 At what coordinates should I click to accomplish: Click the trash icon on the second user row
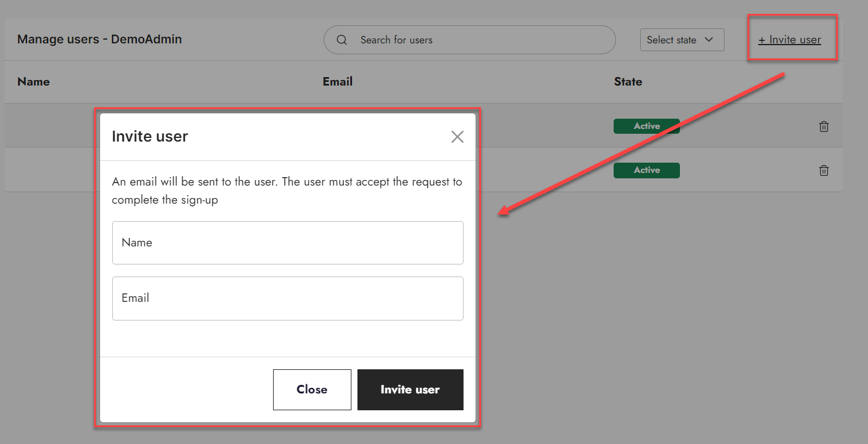coord(823,170)
